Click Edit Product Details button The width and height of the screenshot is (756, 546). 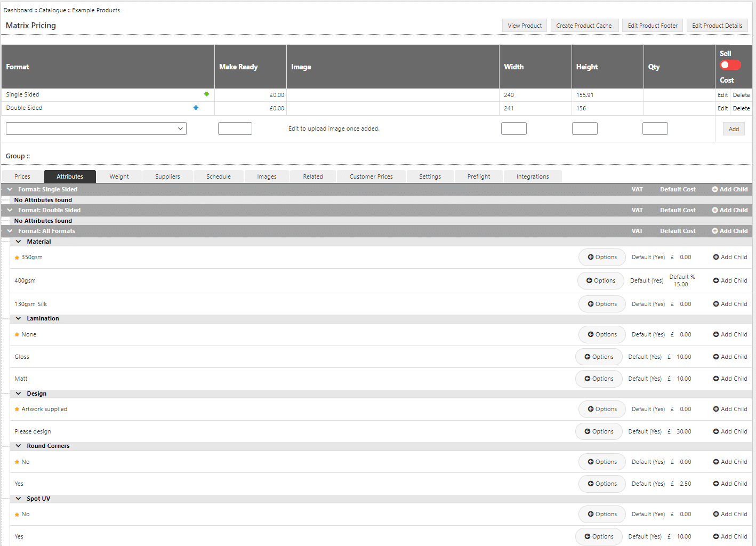(717, 26)
